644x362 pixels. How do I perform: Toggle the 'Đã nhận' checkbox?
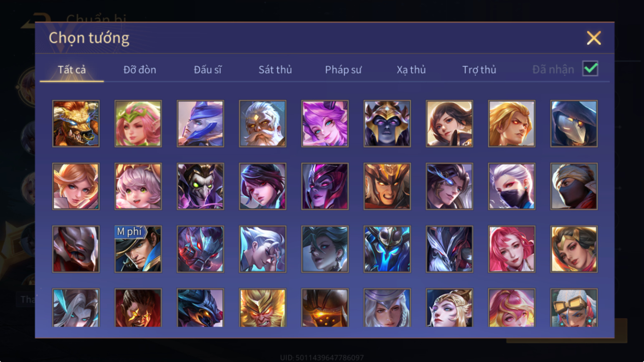pyautogui.click(x=590, y=69)
